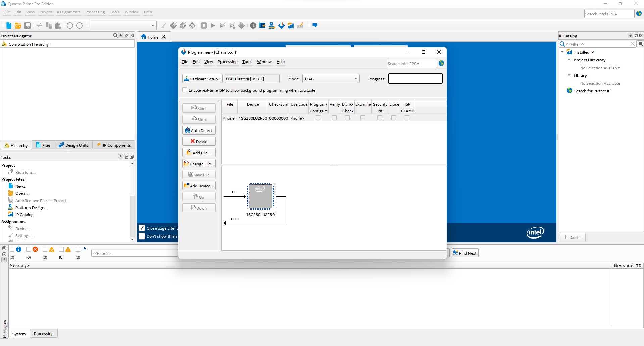Click the Add Device button

coord(199,186)
